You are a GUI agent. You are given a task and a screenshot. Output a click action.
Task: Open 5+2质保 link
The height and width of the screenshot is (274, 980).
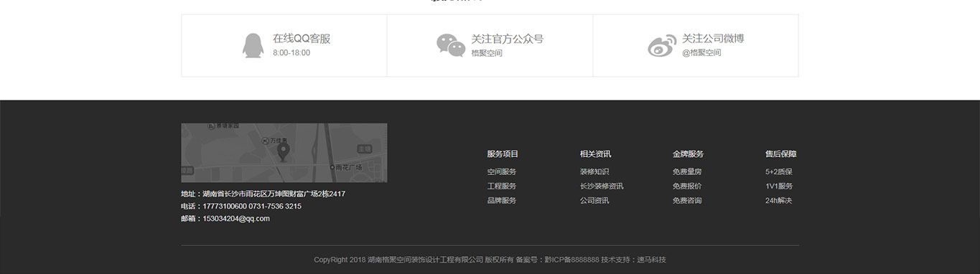coord(779,171)
